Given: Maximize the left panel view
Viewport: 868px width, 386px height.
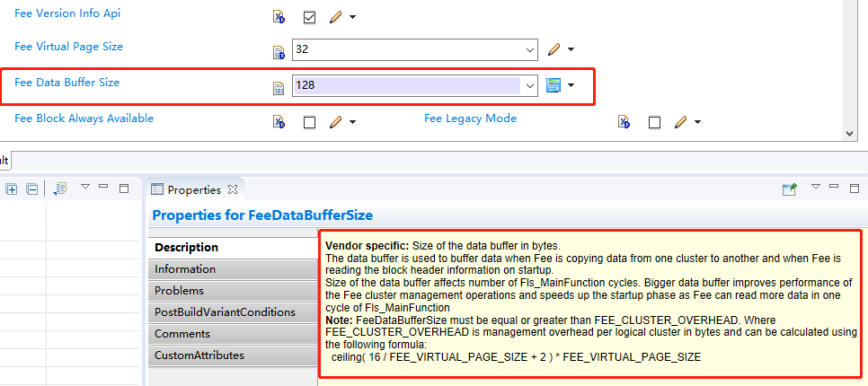Looking at the screenshot, I should [124, 189].
